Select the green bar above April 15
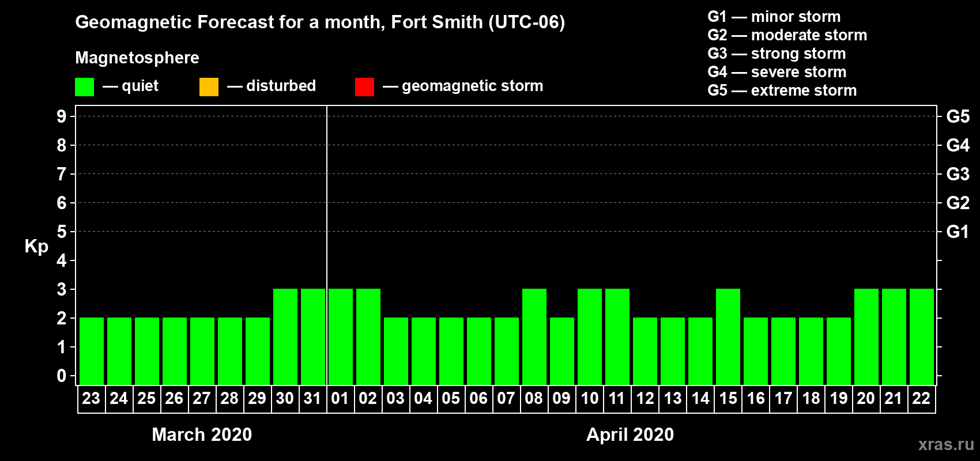Viewport: 980px width, 461px height. point(728,337)
